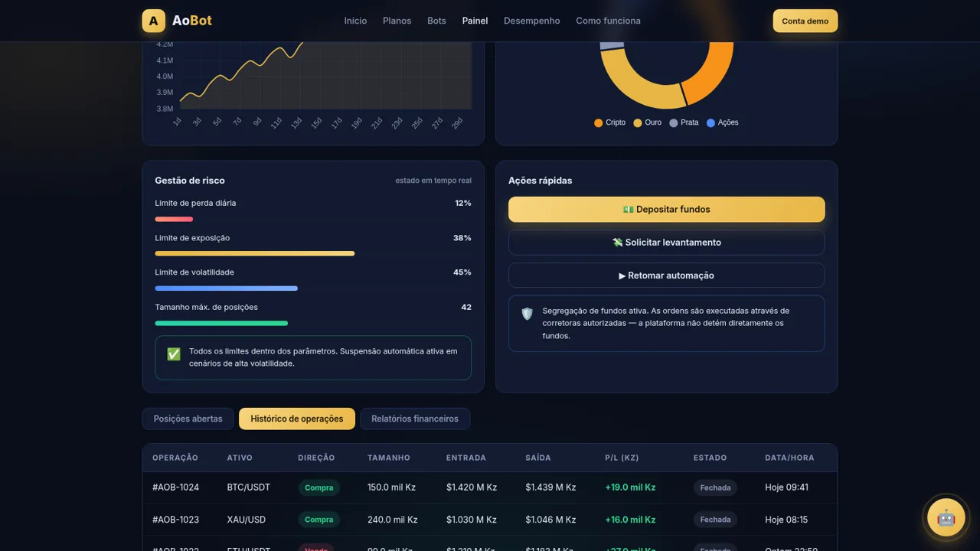The width and height of the screenshot is (980, 551).
Task: Click the $1.046 M Kz exit price
Action: 551,520
